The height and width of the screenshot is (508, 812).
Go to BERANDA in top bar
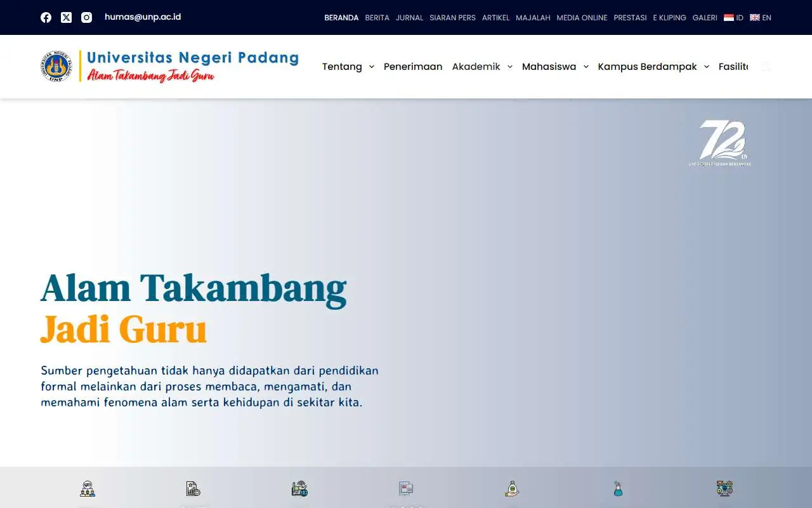pyautogui.click(x=341, y=18)
